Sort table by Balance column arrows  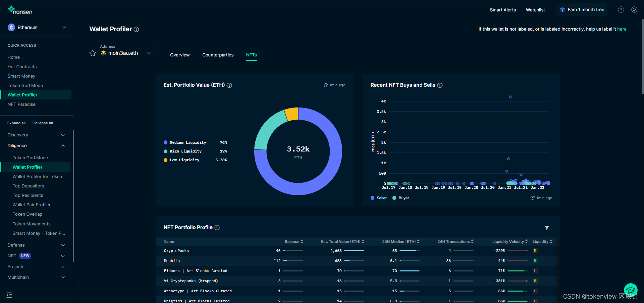click(302, 242)
